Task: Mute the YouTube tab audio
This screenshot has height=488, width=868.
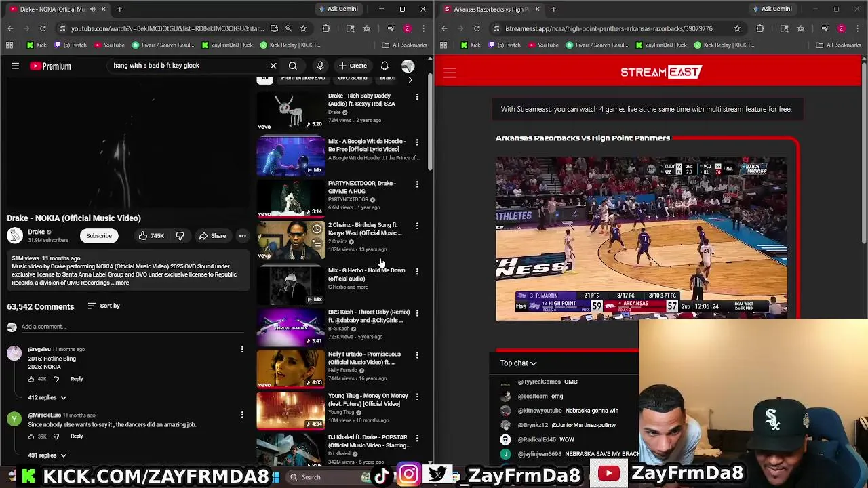Action: (92, 9)
